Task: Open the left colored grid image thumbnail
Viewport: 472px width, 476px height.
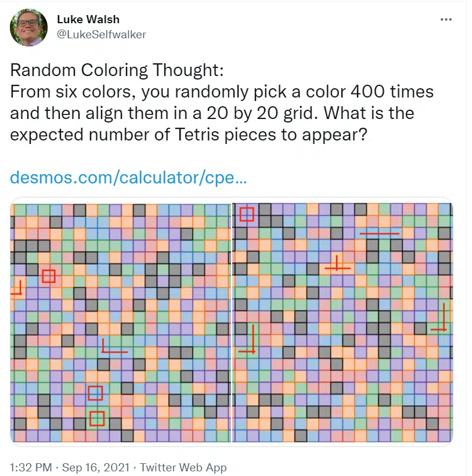Action: (x=121, y=322)
